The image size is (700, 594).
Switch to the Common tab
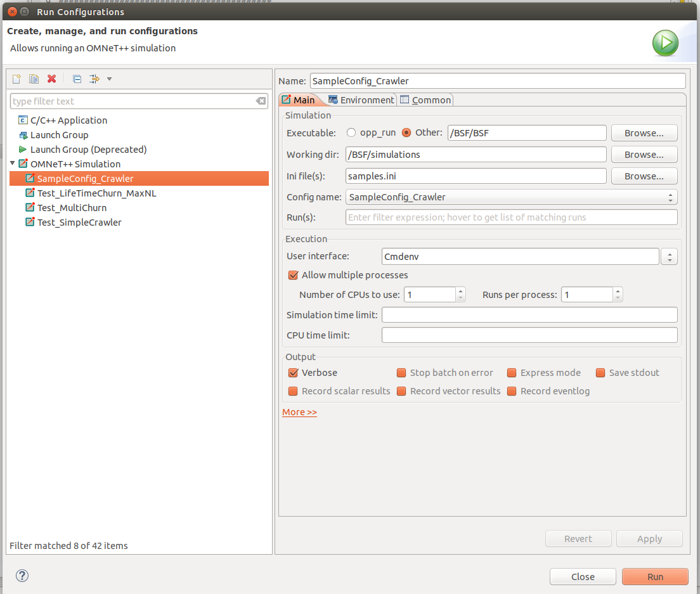[x=425, y=100]
